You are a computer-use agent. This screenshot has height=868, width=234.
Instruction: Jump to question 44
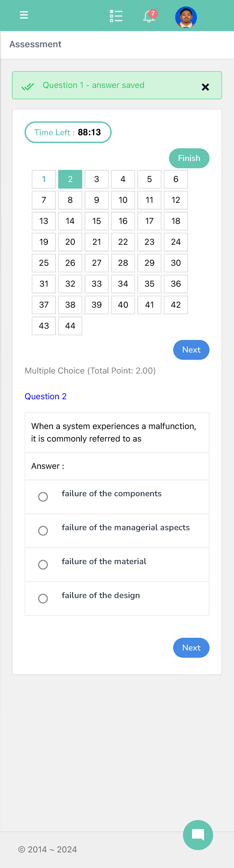tap(70, 326)
